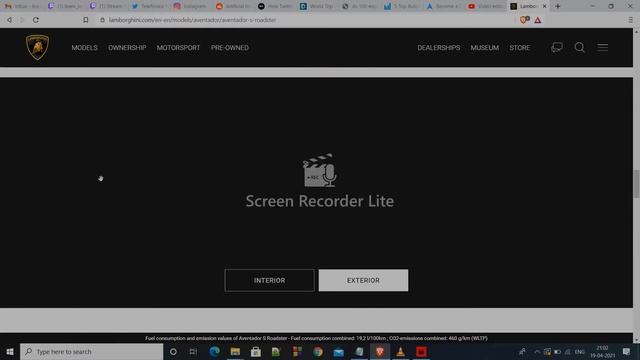
Task: Open Brave Shields lion icon
Action: pyautogui.click(x=524, y=20)
